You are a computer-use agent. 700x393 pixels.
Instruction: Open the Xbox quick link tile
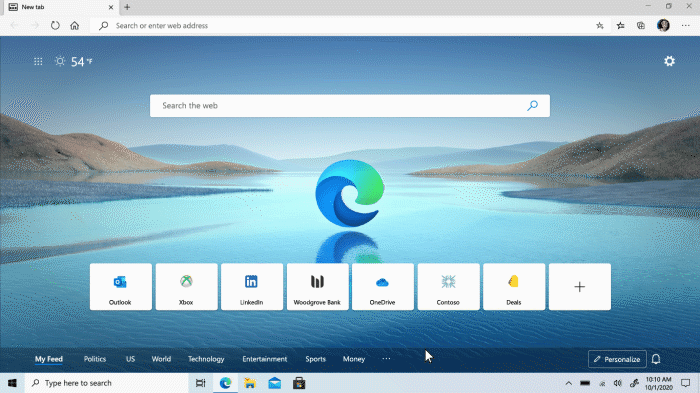tap(187, 287)
